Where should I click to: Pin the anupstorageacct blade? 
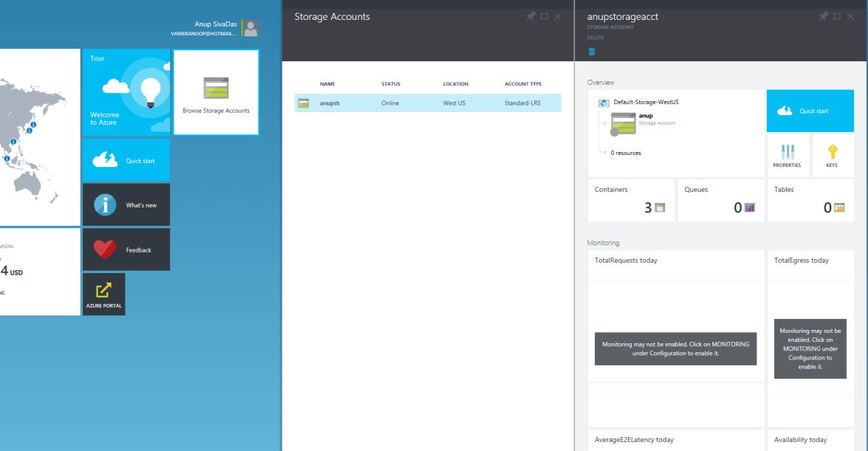pyautogui.click(x=822, y=16)
